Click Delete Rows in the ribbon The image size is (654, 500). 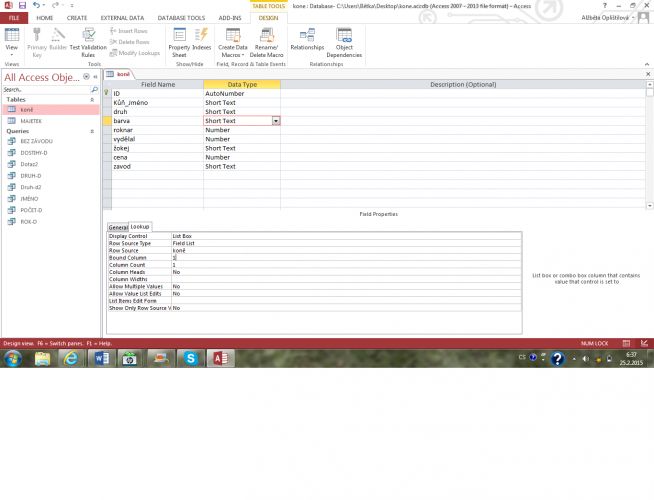129,42
